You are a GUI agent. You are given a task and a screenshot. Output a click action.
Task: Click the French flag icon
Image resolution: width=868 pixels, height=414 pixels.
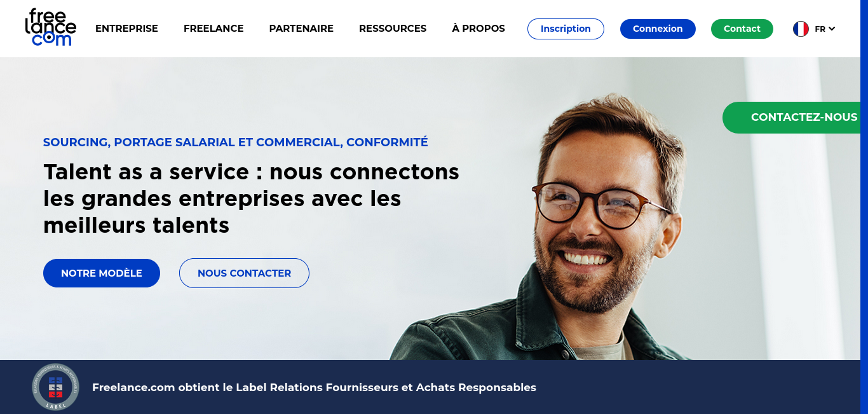(801, 29)
